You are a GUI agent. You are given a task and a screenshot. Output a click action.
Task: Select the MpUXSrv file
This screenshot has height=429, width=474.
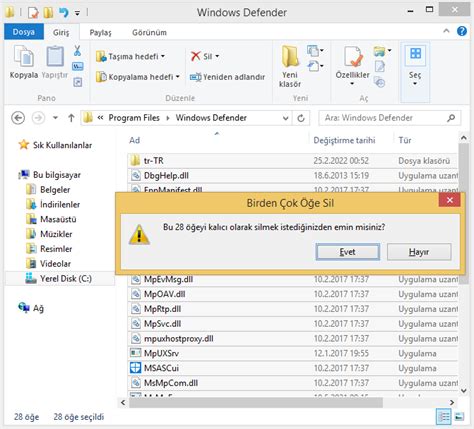point(293,353)
